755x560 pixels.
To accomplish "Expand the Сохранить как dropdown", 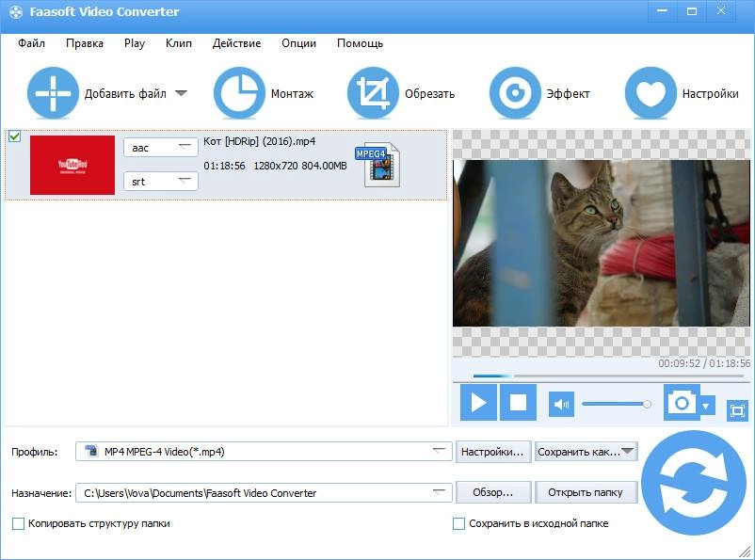I will (x=627, y=451).
